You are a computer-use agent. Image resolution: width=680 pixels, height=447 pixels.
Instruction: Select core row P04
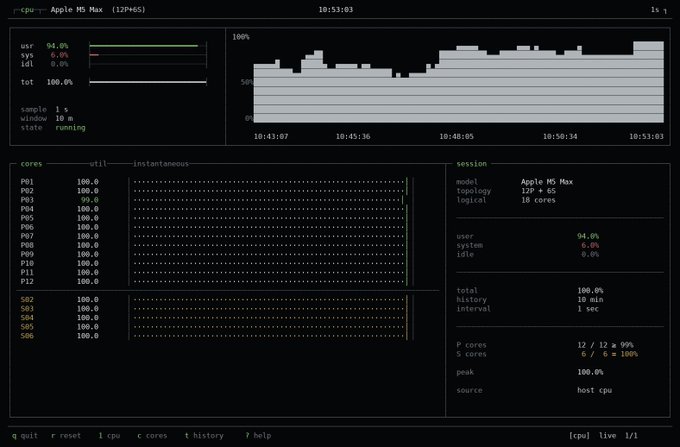click(x=217, y=209)
